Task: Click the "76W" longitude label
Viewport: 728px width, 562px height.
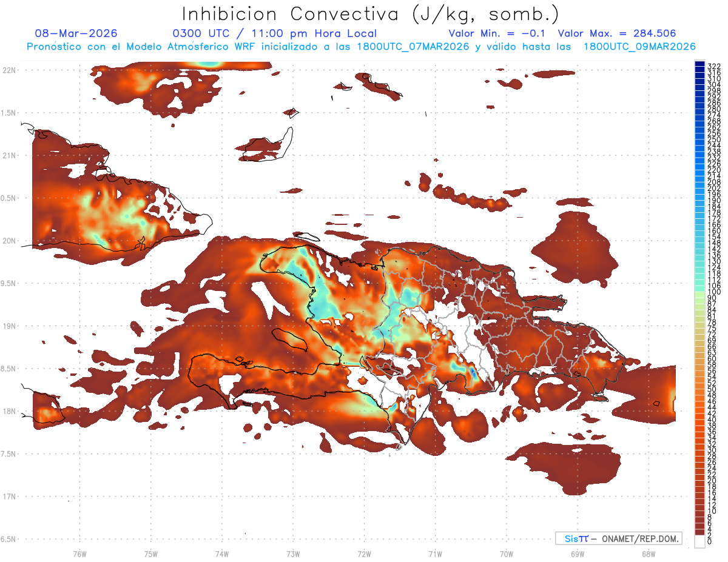Action: point(79,554)
